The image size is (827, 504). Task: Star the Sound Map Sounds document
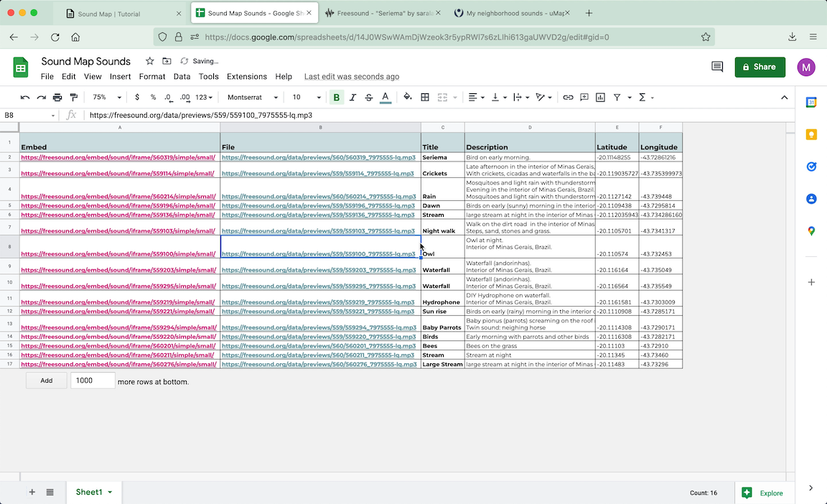(x=149, y=61)
